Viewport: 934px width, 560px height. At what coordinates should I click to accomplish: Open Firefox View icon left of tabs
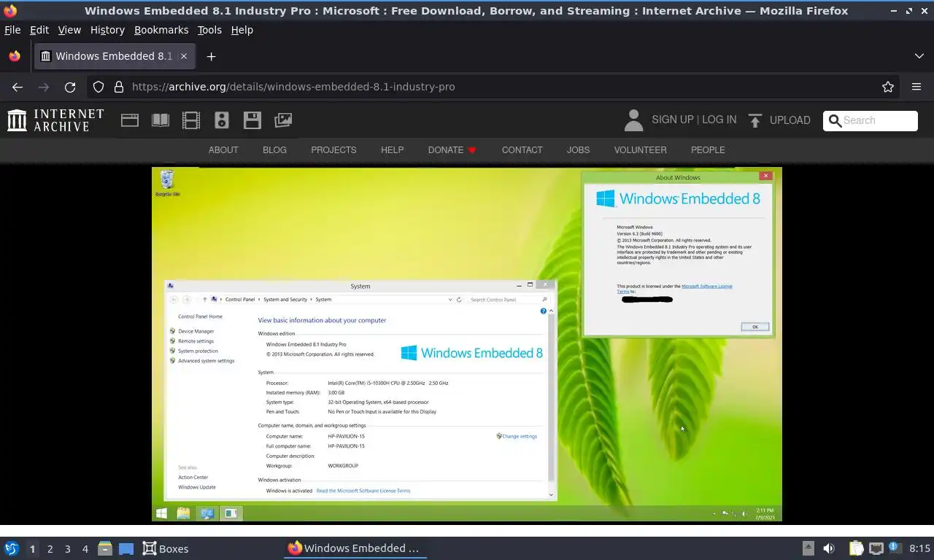[x=15, y=56]
